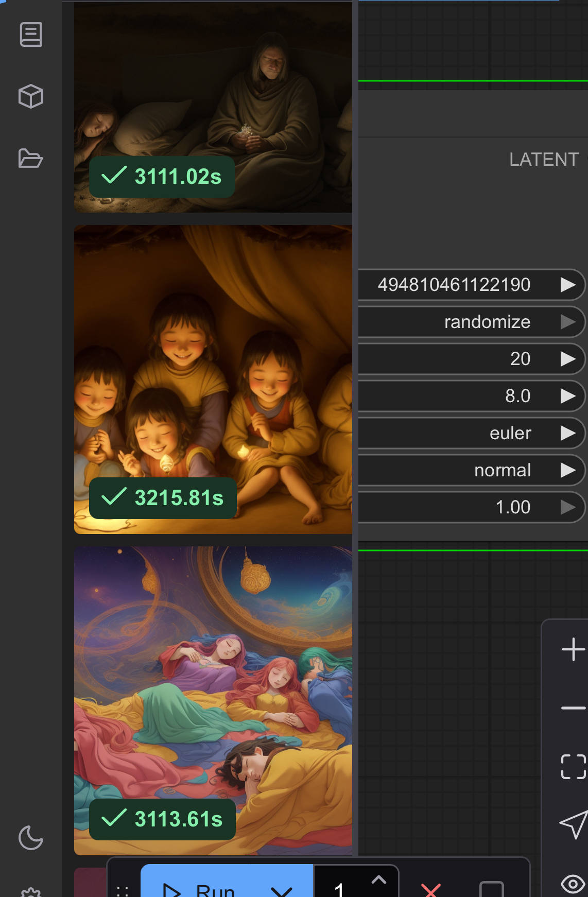
Task: Open the 3111.02s generated image thumbnail
Action: 213,108
